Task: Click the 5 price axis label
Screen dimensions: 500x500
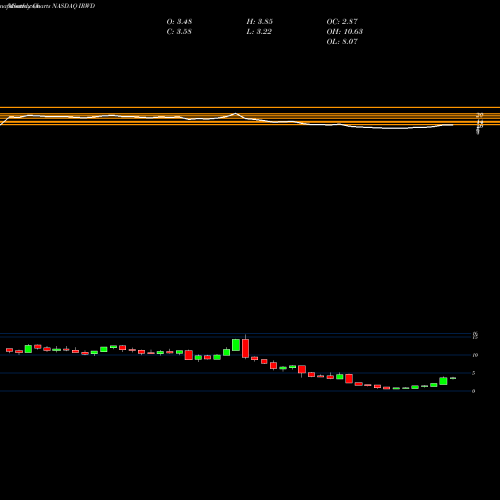Action: [473, 373]
